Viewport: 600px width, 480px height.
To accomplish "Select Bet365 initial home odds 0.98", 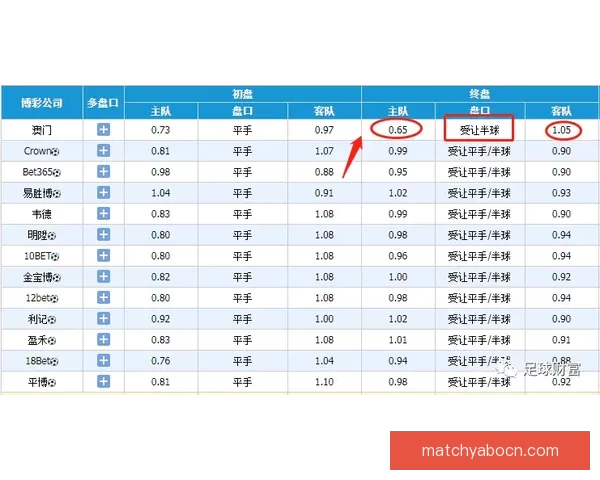I will (161, 172).
